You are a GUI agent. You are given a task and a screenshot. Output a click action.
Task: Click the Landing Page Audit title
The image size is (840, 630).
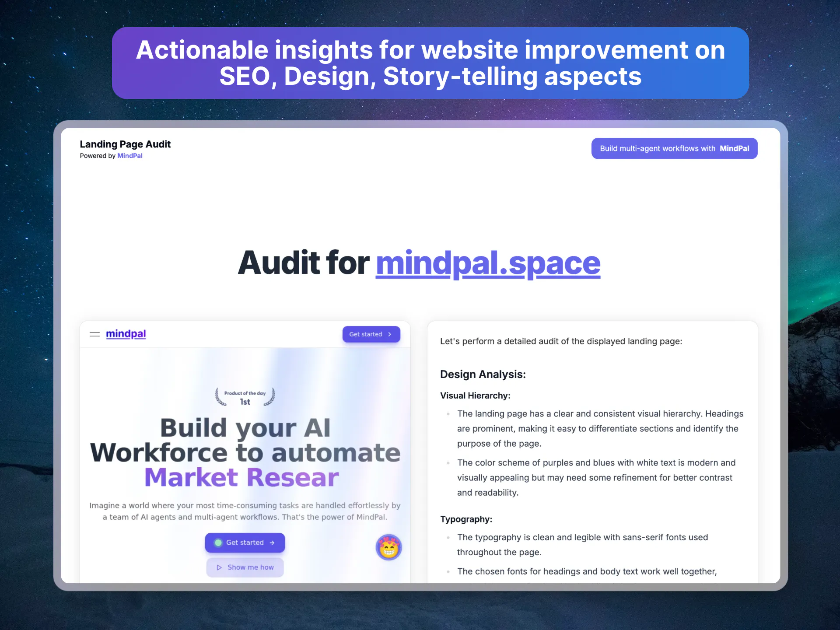click(125, 144)
